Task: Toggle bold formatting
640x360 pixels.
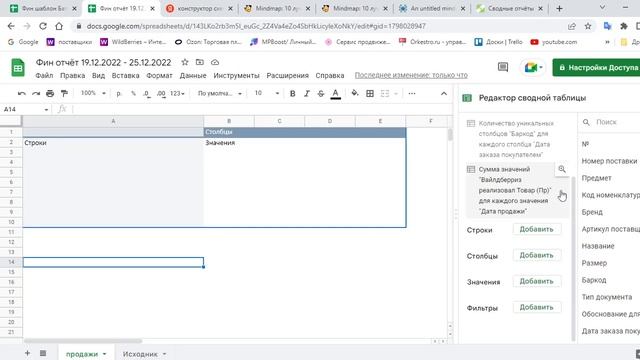Action: tap(292, 93)
